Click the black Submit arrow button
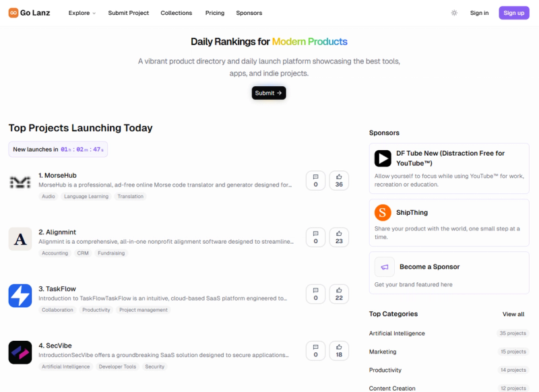Viewport: 539px width, 392px height. (269, 93)
